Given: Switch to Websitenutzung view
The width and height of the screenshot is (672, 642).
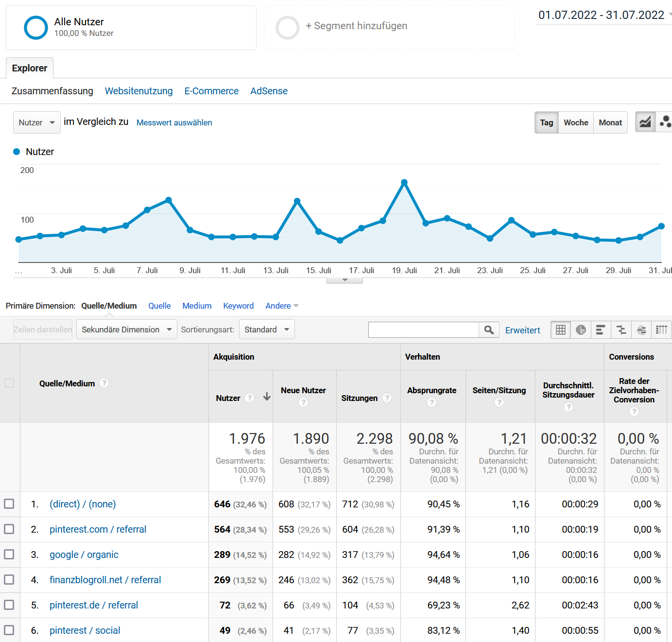Looking at the screenshot, I should point(139,91).
